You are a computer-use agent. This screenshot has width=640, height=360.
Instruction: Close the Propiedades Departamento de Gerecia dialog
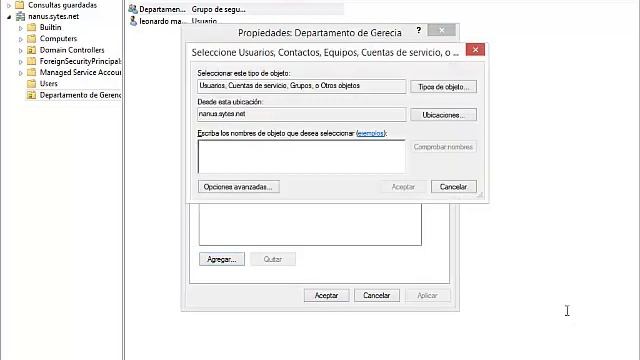click(442, 30)
